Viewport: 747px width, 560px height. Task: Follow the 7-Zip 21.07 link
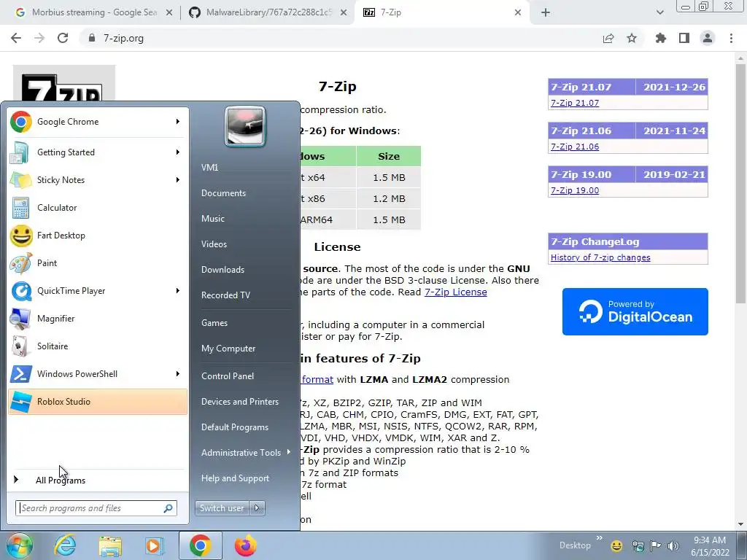575,103
